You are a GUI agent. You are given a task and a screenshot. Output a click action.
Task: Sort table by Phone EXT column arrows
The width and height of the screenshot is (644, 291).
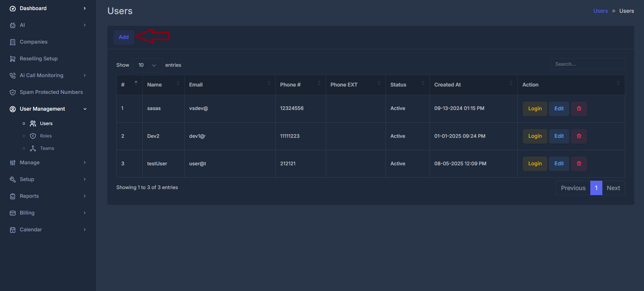pyautogui.click(x=379, y=83)
